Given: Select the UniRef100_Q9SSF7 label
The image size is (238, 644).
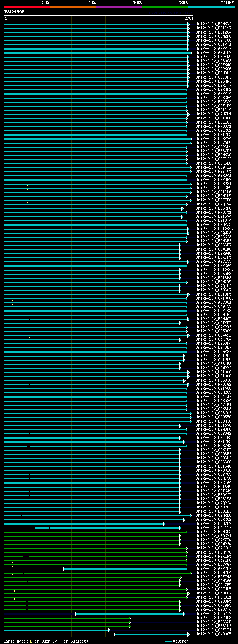Looking at the screenshot, I should click(213, 245).
